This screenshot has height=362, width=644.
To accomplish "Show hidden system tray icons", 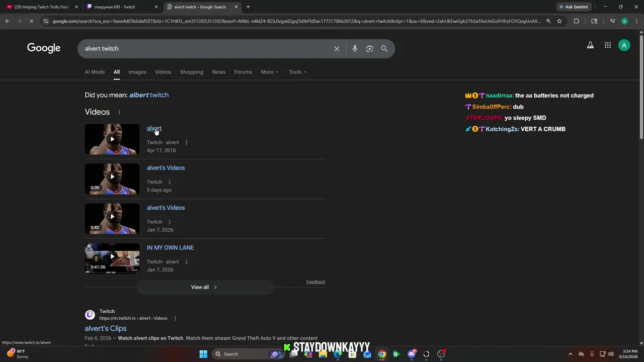I will point(570,354).
